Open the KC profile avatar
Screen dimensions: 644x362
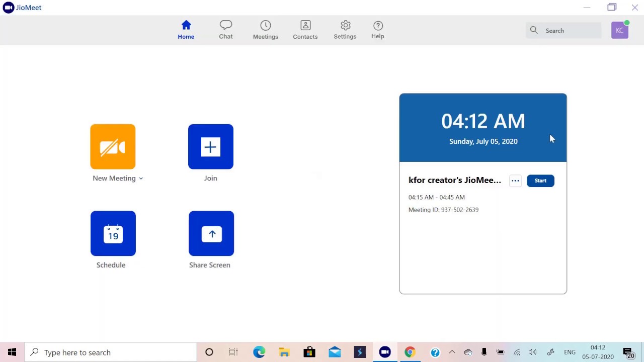point(620,30)
